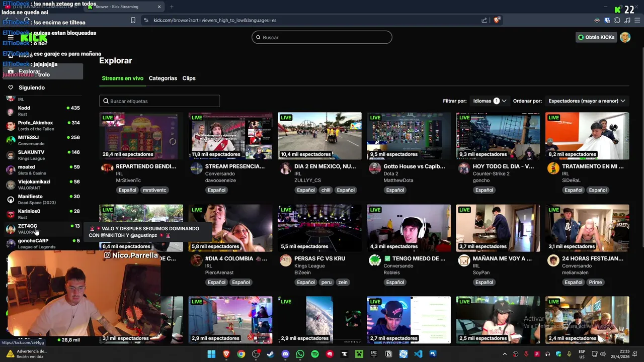Open the user profile avatar menu
This screenshot has width=644, height=362.
[x=625, y=37]
